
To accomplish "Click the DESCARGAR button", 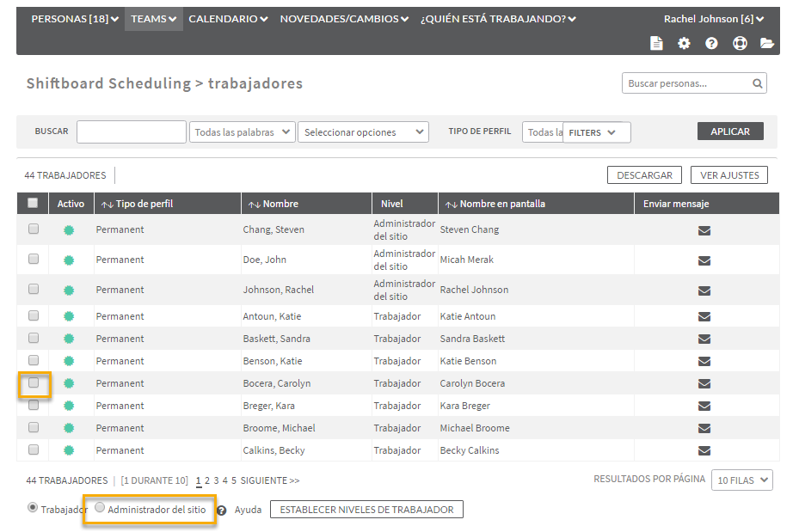I will pos(644,175).
